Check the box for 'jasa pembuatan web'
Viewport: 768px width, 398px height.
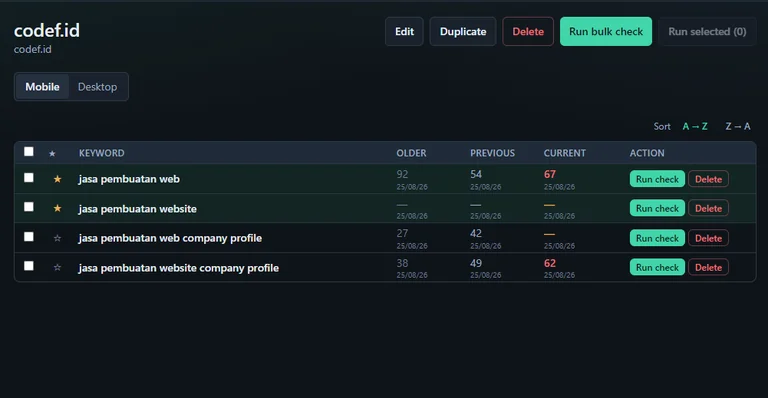(29, 178)
